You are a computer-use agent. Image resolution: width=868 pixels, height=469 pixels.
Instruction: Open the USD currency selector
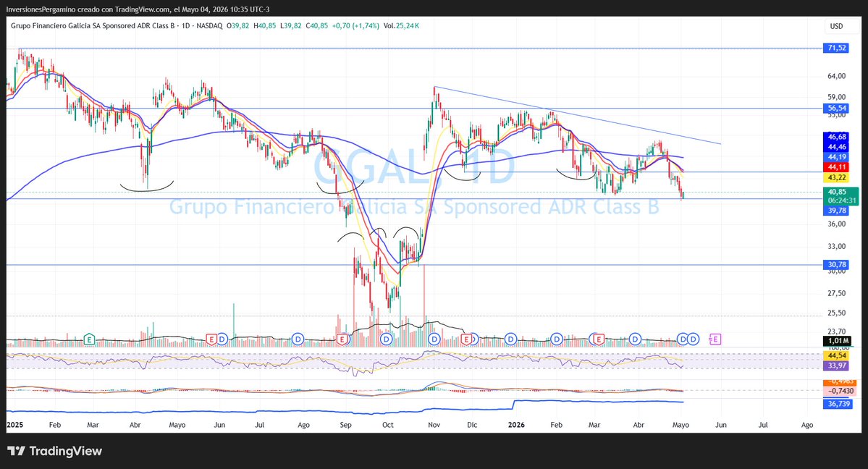(836, 26)
